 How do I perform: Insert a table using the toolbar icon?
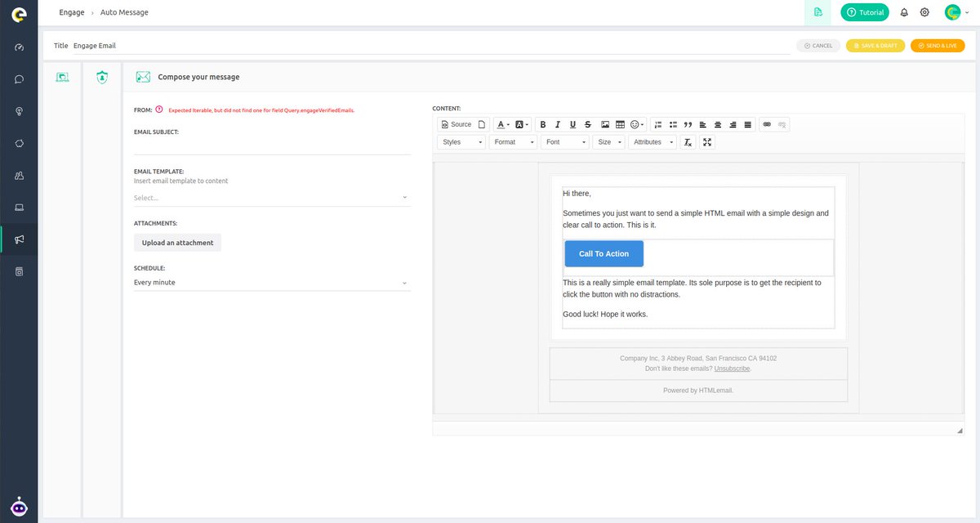pos(619,124)
